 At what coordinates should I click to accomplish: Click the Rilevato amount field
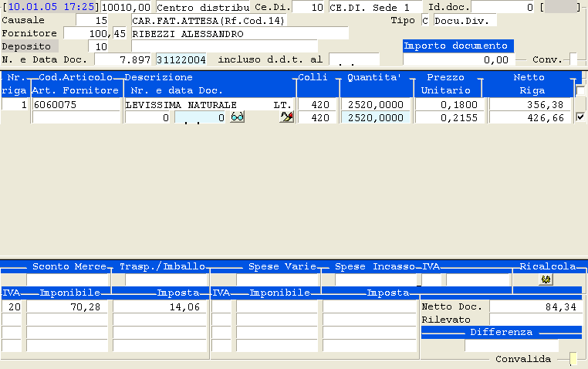point(536,320)
